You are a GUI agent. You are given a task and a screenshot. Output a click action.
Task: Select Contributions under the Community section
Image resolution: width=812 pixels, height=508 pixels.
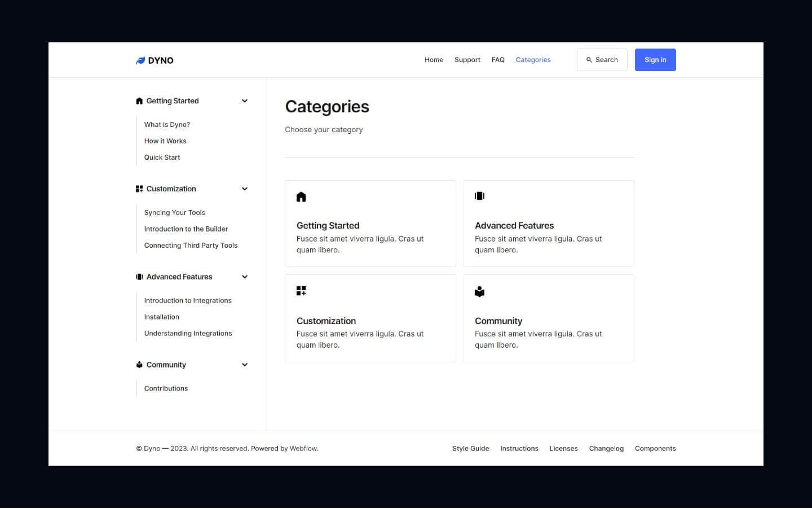click(166, 388)
